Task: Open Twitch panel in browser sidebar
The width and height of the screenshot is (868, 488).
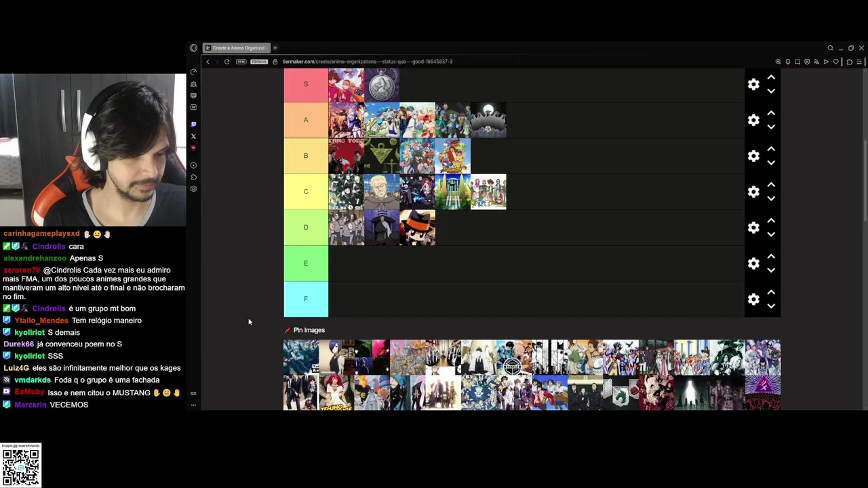Action: (x=193, y=124)
